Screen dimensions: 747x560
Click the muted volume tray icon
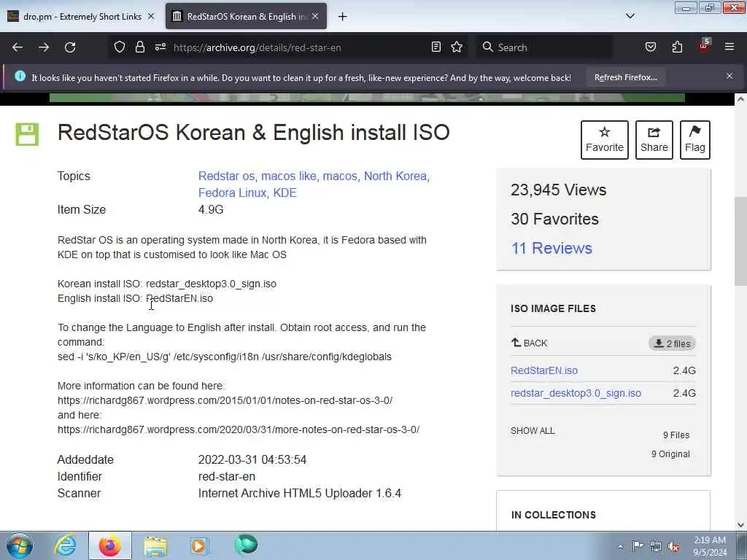[x=673, y=546]
